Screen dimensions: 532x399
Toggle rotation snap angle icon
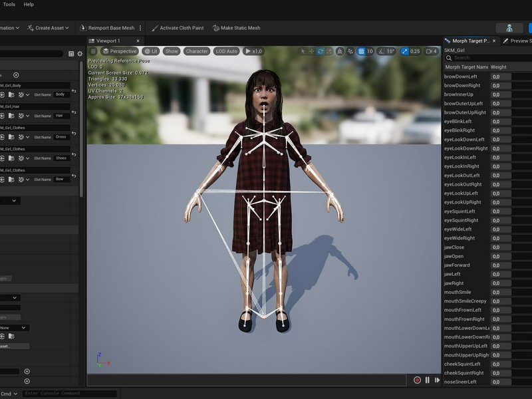click(381, 51)
